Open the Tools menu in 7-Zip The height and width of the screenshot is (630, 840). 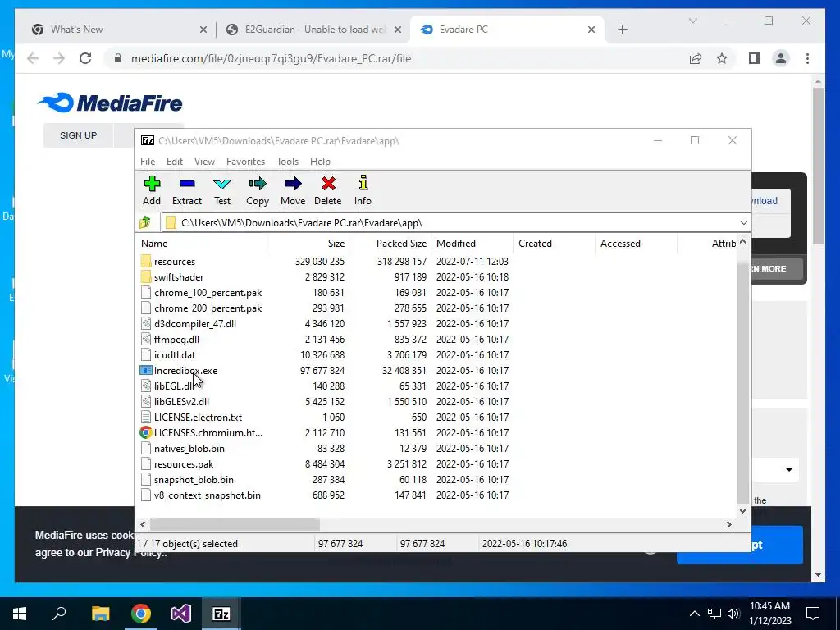pyautogui.click(x=288, y=162)
